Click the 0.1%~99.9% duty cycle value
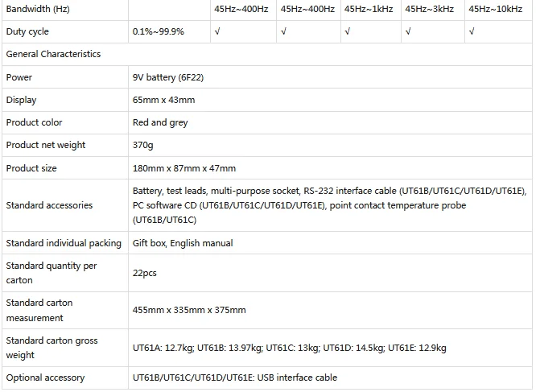Screen dimensions: 536x392 (158, 31)
